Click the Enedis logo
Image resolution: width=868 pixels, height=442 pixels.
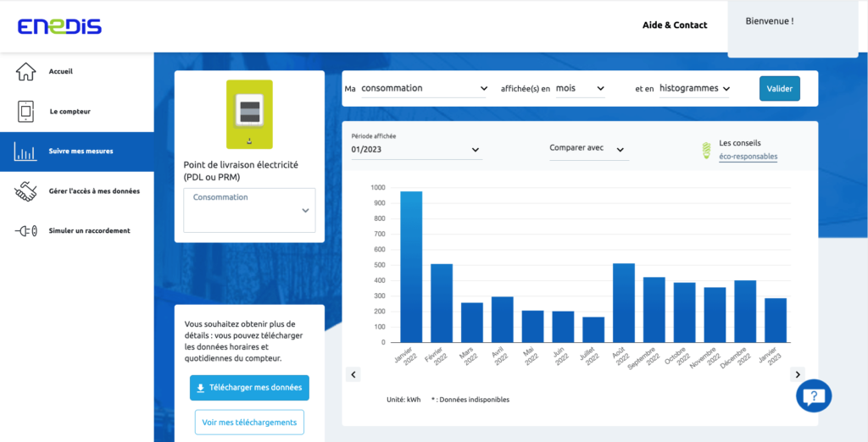59,26
